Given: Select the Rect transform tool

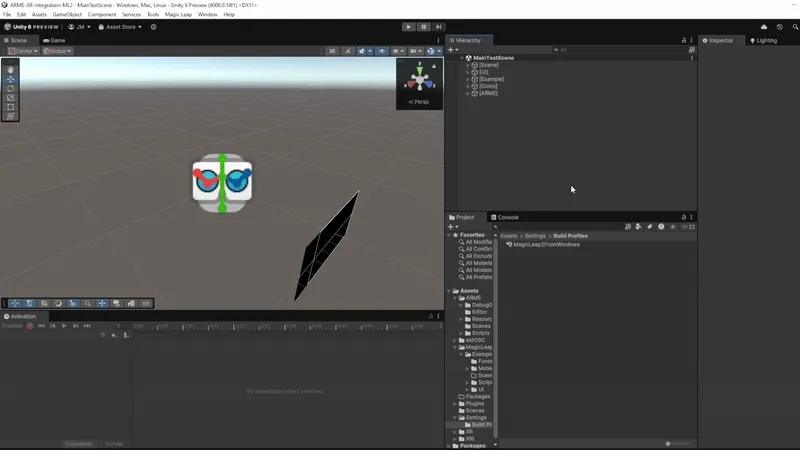Looking at the screenshot, I should (x=10, y=107).
